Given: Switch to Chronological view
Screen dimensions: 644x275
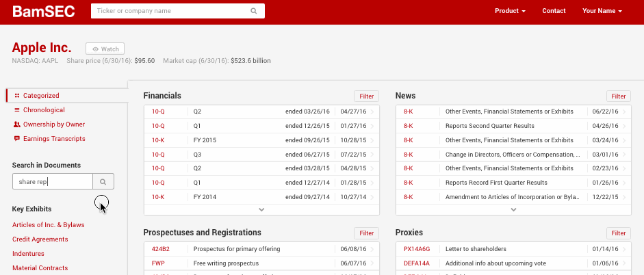Looking at the screenshot, I should [44, 110].
